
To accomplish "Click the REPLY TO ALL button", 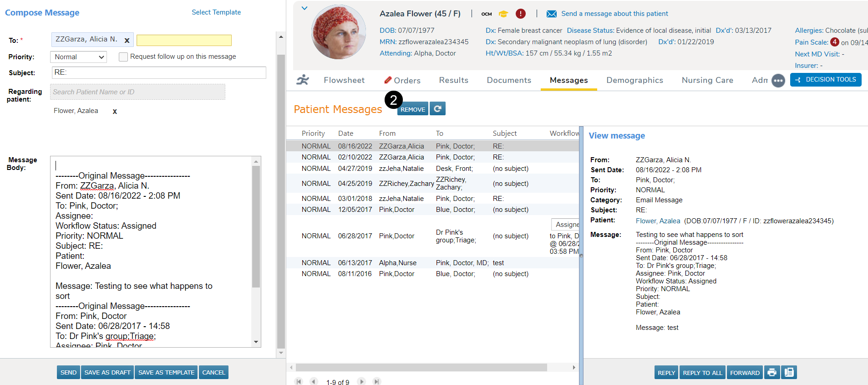I will coord(702,372).
